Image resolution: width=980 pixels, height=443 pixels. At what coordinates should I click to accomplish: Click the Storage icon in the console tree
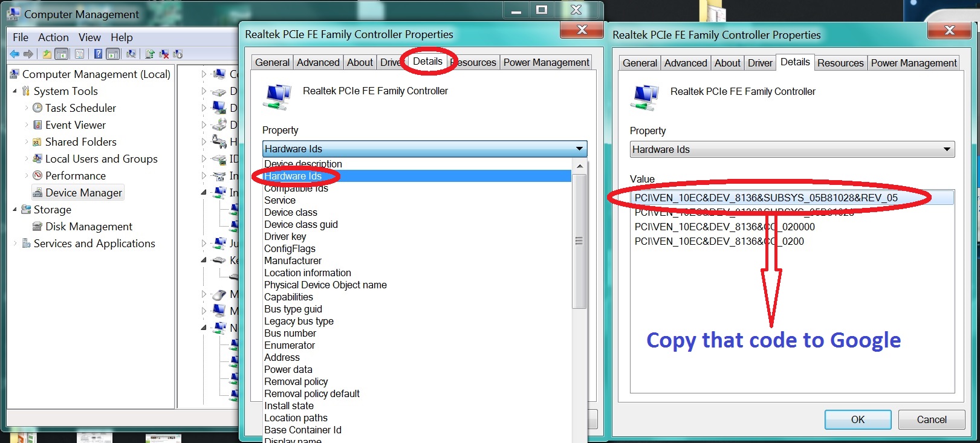click(26, 210)
